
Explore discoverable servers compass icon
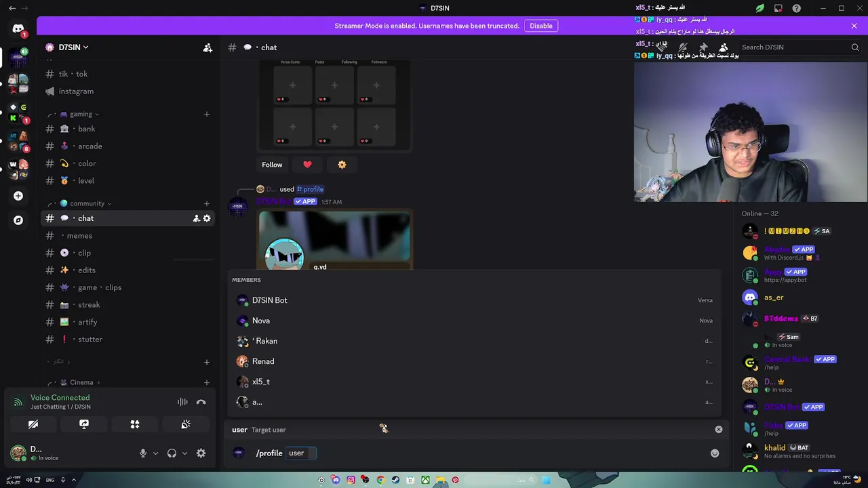coord(18,220)
